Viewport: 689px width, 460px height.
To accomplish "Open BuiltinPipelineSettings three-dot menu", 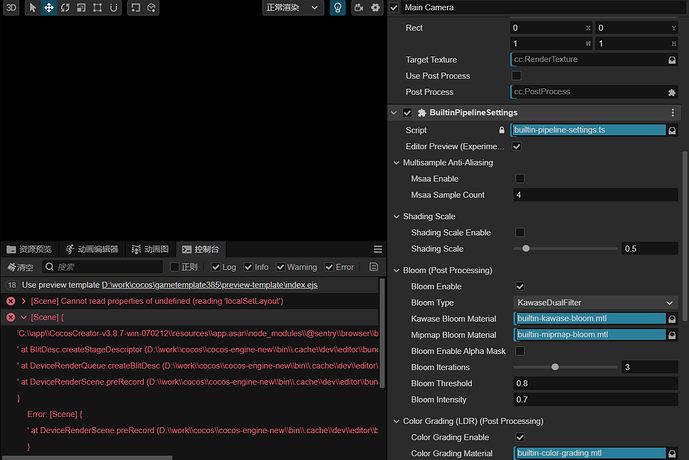I will coord(673,112).
